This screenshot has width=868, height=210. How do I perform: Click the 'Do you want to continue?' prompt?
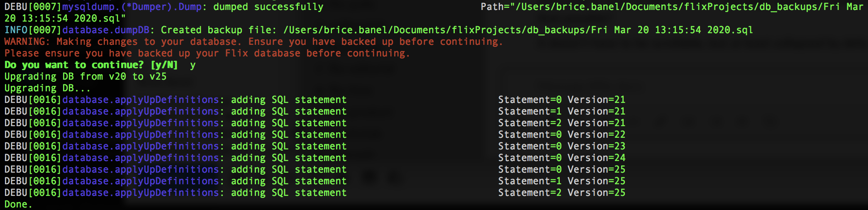(x=74, y=65)
